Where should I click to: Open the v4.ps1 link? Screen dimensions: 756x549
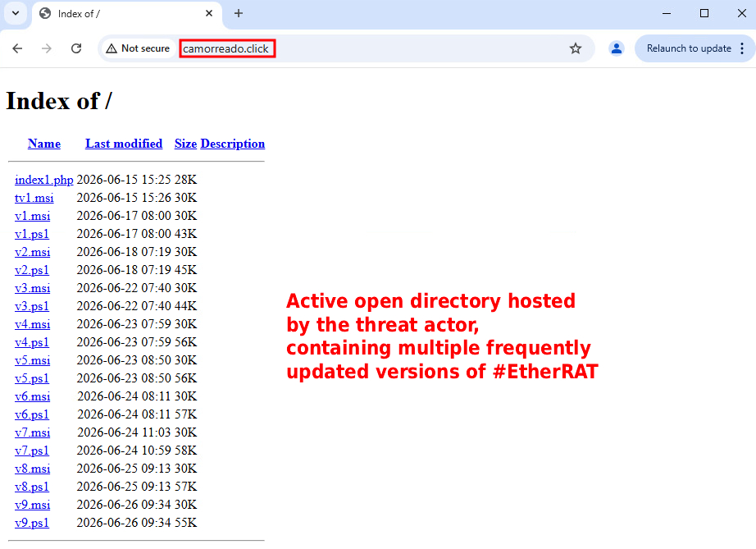pos(32,342)
